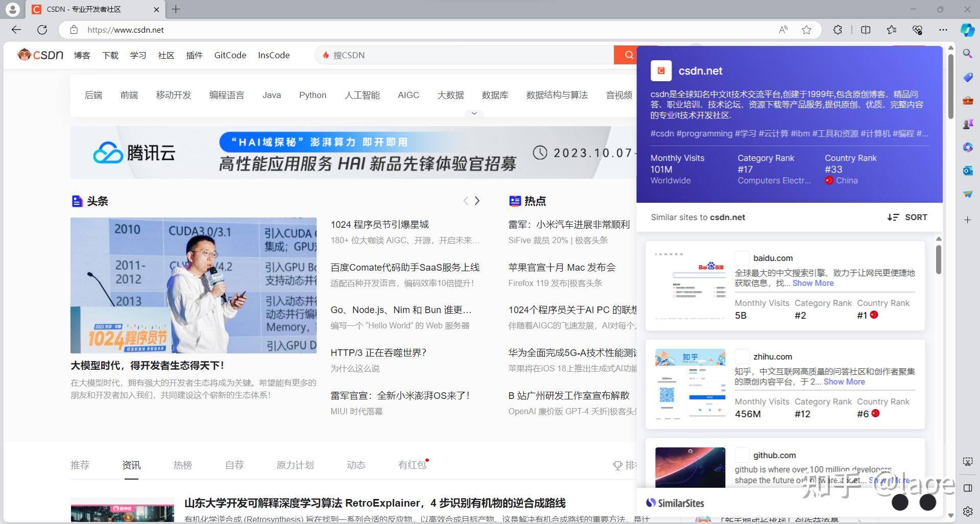
Task: Open article 1024 程序员节引爆星城
Action: 379,224
